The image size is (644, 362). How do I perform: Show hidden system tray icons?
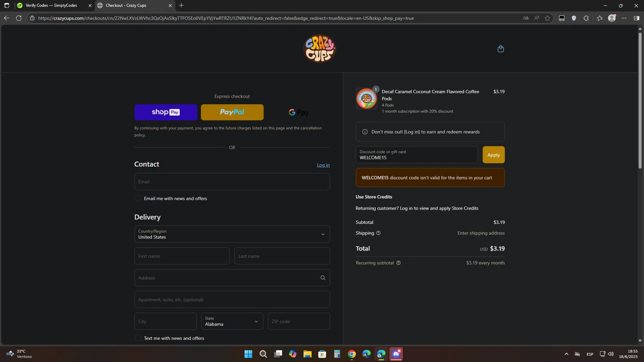tap(566, 354)
